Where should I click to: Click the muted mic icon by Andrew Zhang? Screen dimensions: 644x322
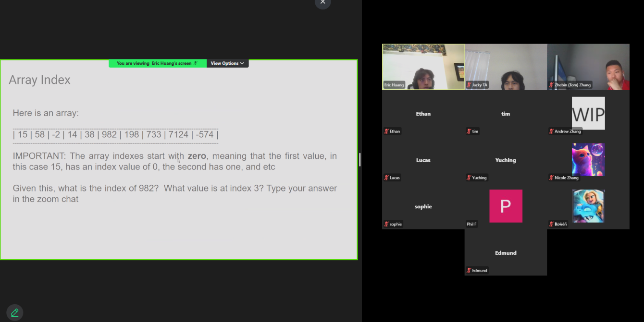pos(551,131)
